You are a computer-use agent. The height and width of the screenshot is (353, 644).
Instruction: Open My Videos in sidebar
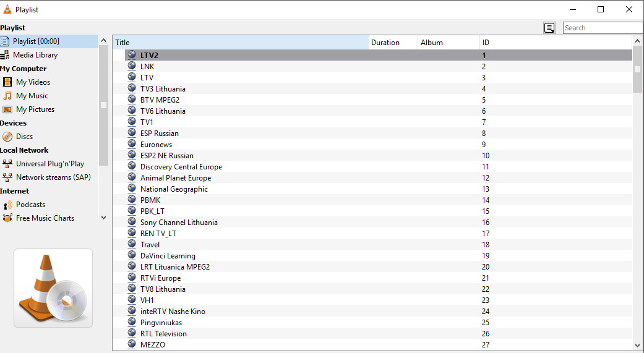pos(33,82)
